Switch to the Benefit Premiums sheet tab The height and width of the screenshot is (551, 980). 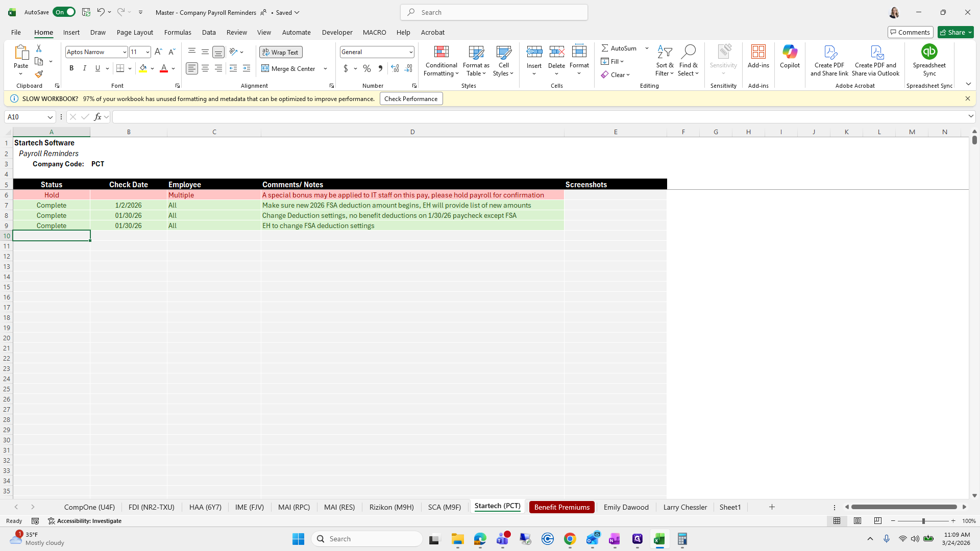(x=561, y=507)
